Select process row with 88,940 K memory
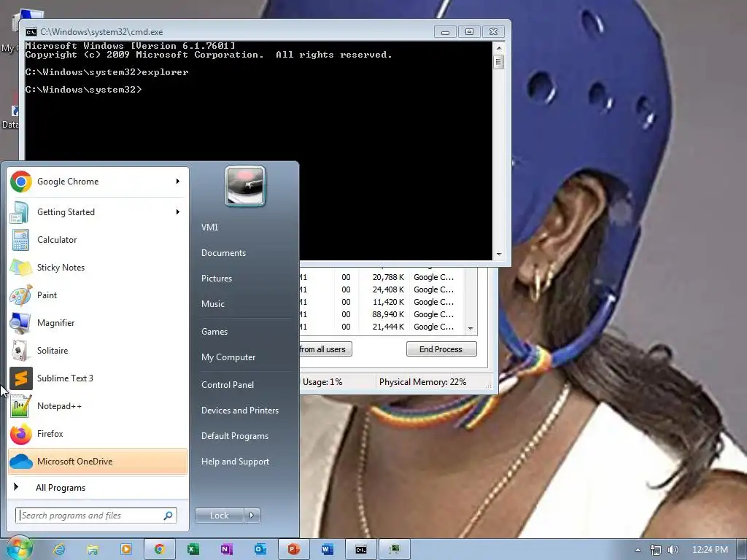Viewport: 747px width, 560px height. click(382, 314)
